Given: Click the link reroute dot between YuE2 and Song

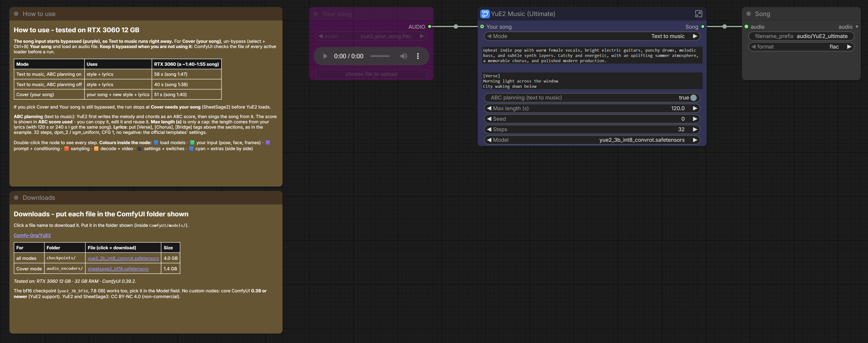Looking at the screenshot, I should pos(724,26).
